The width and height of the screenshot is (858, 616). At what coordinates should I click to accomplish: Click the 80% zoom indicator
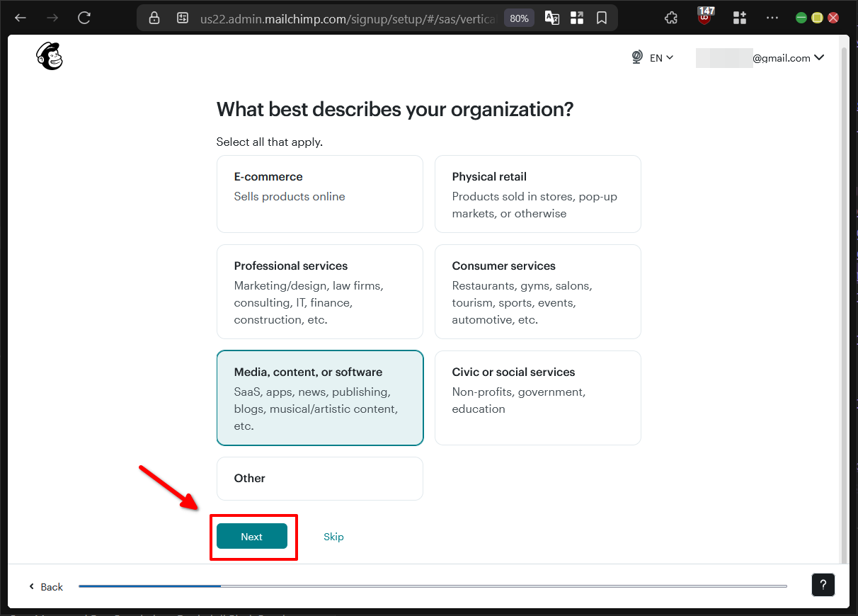pyautogui.click(x=519, y=18)
